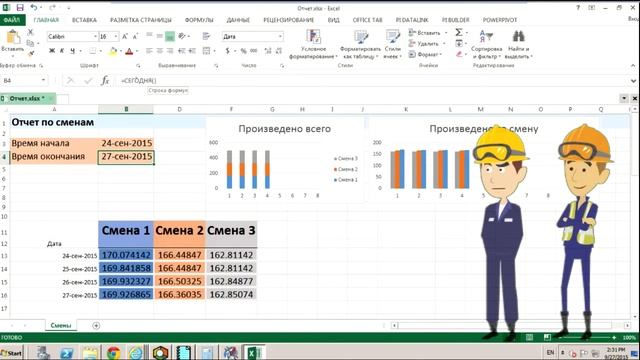Image resolution: width=640 pixels, height=360 pixels.
Task: Open the Calibri font name dropdown
Action: click(95, 37)
